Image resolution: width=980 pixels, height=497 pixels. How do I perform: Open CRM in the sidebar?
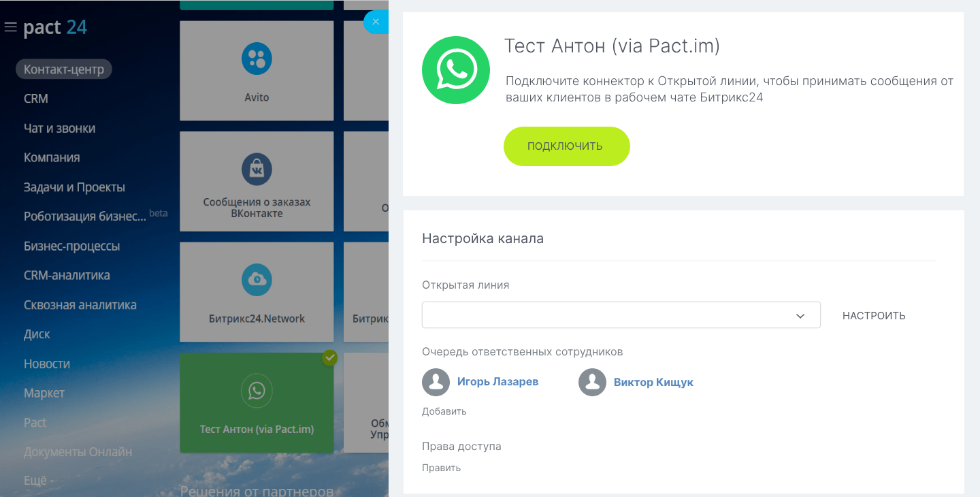click(x=36, y=99)
